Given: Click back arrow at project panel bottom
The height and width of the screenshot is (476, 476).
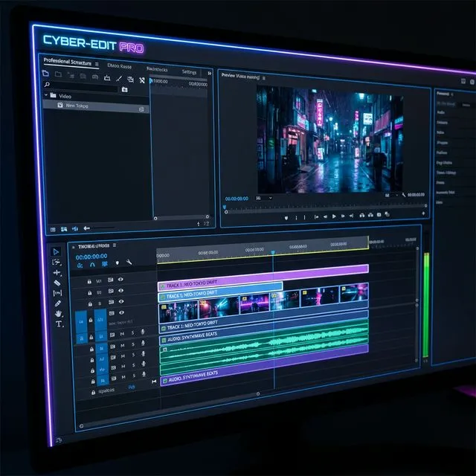Looking at the screenshot, I should click(x=86, y=228).
